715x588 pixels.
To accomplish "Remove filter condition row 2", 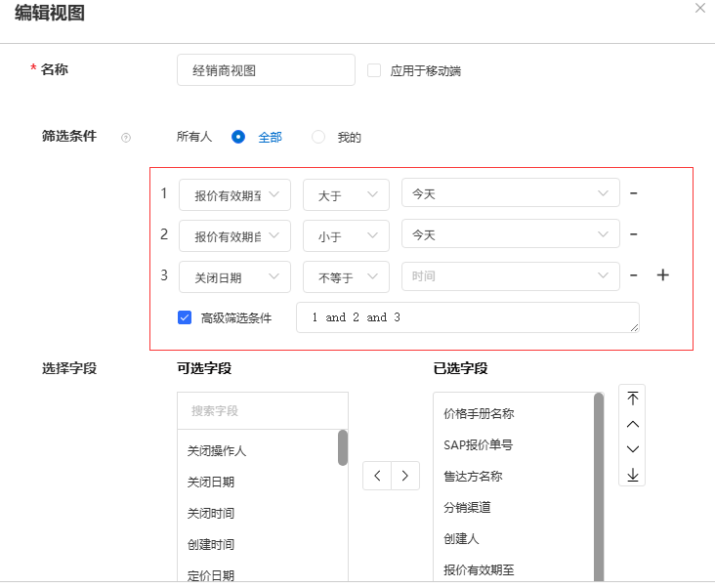I will click(633, 234).
